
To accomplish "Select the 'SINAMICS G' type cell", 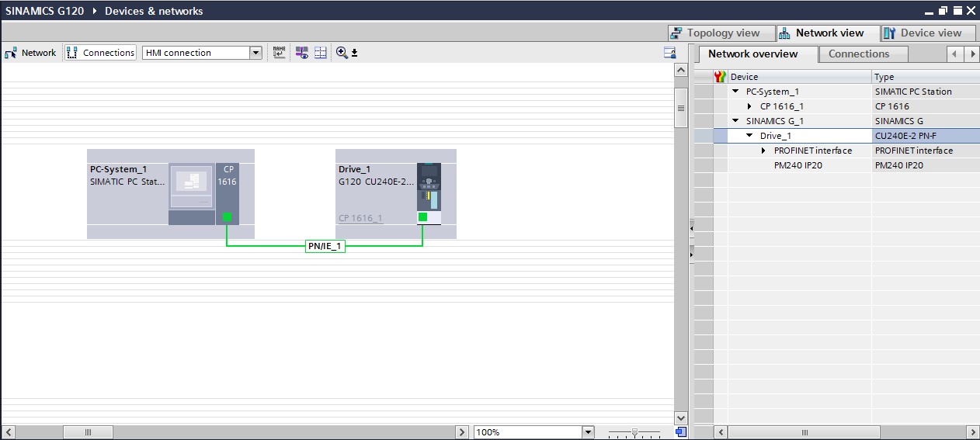I will (x=926, y=121).
